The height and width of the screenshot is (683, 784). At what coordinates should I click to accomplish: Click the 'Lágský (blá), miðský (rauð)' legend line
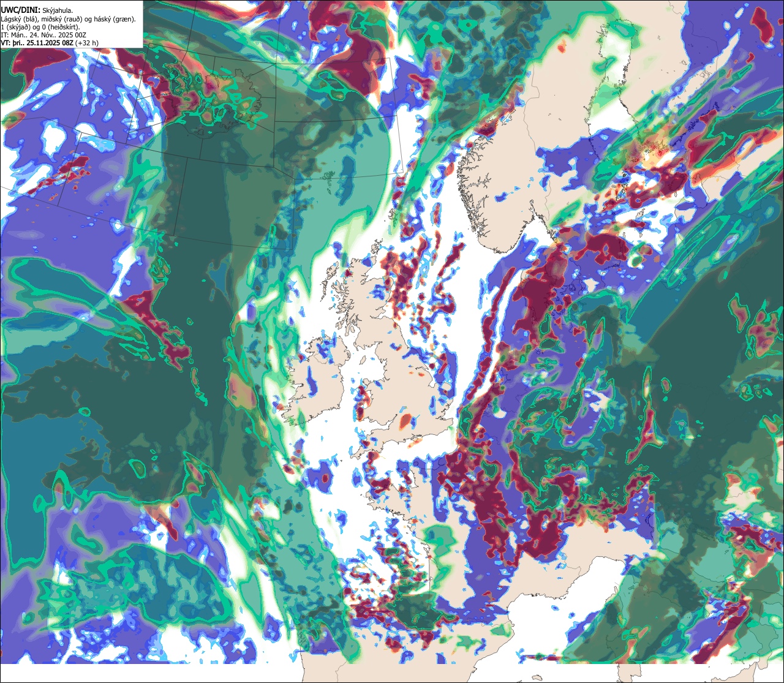click(69, 19)
